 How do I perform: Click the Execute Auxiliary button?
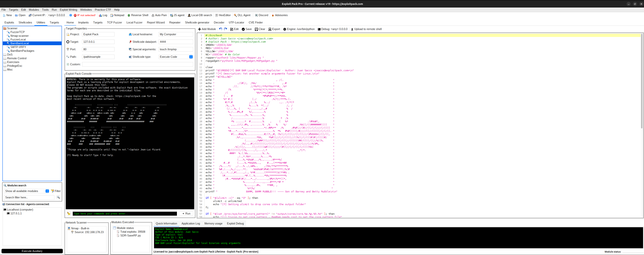point(32,251)
